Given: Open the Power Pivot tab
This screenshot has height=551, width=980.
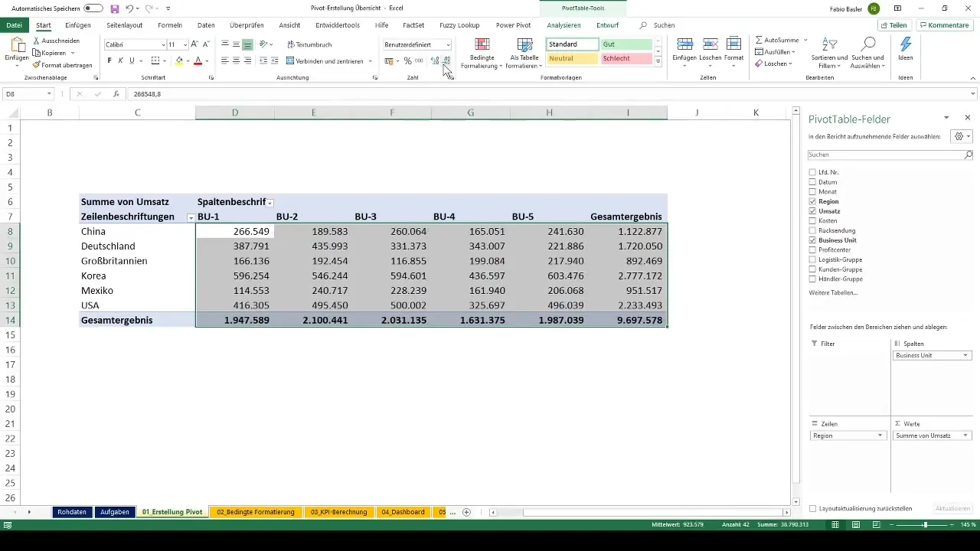Looking at the screenshot, I should [513, 25].
